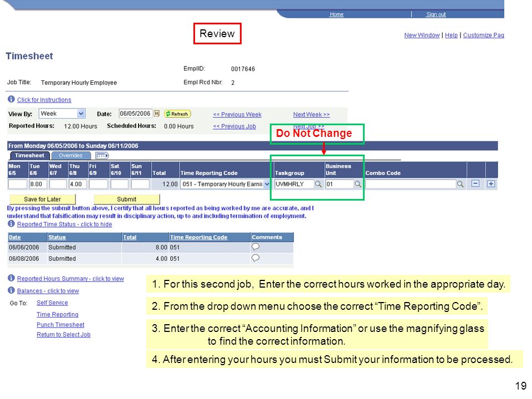Click the Taskgroup lookup magnifying glass

(318, 184)
